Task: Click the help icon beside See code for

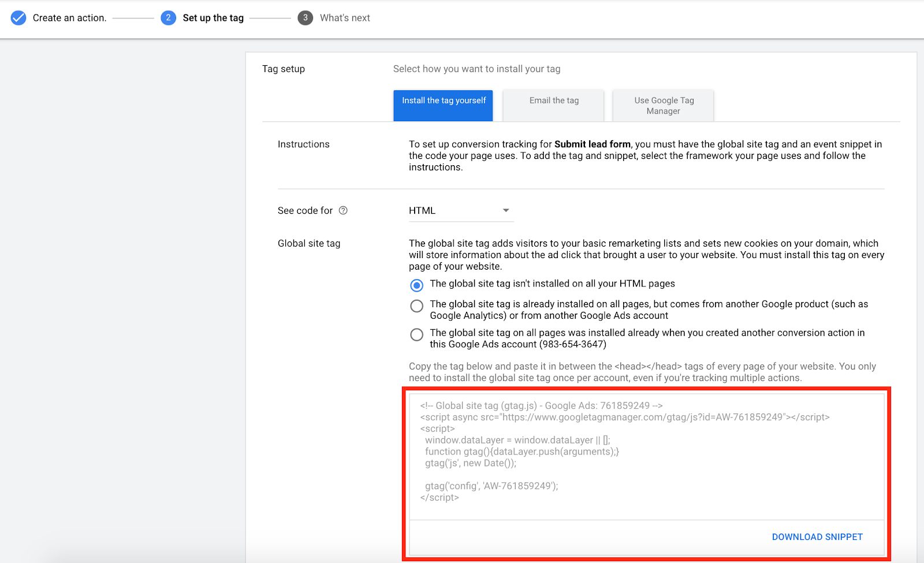Action: (x=343, y=210)
